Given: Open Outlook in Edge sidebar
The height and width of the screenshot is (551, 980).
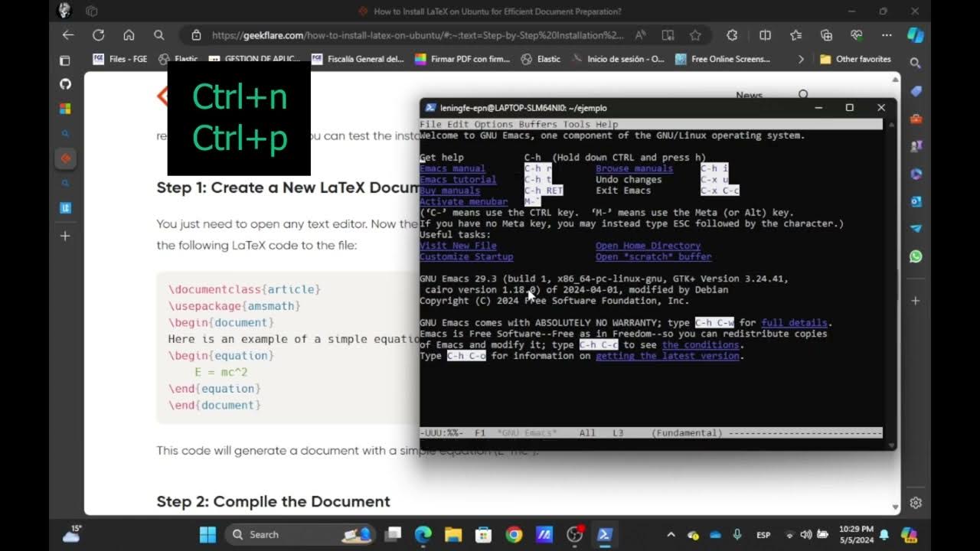Looking at the screenshot, I should coord(916,201).
